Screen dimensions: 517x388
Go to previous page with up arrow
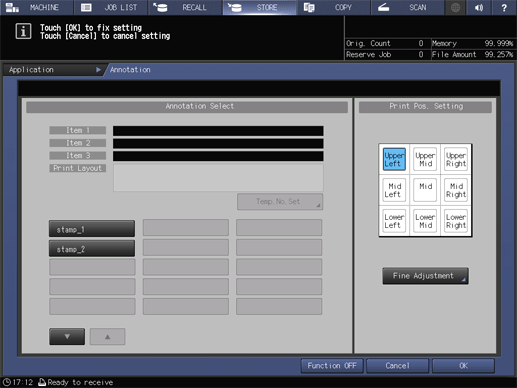pyautogui.click(x=108, y=337)
